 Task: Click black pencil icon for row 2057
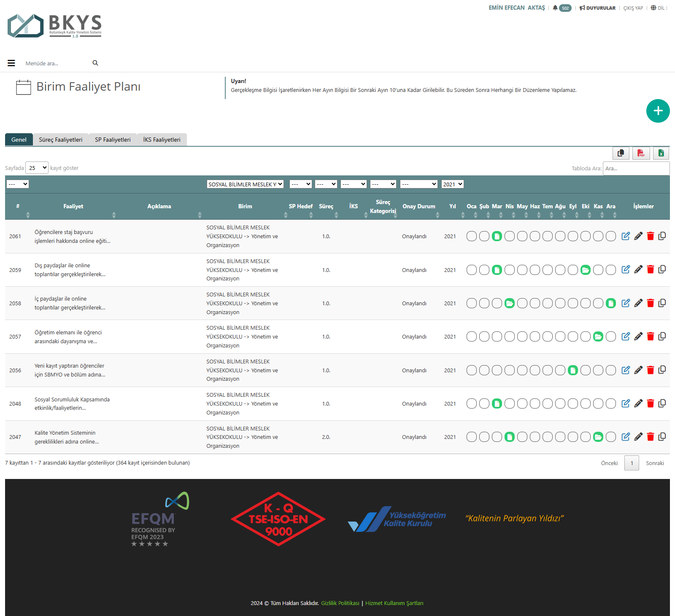pyautogui.click(x=638, y=336)
